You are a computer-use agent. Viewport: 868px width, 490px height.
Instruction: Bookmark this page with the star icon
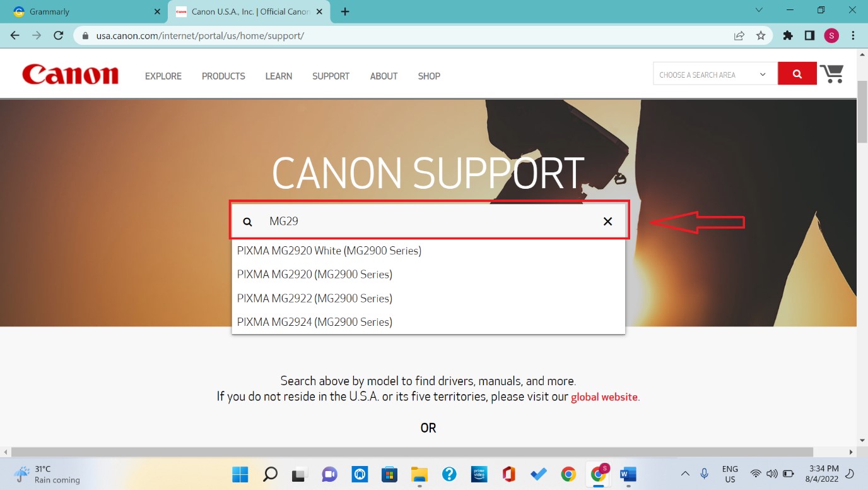coord(761,35)
